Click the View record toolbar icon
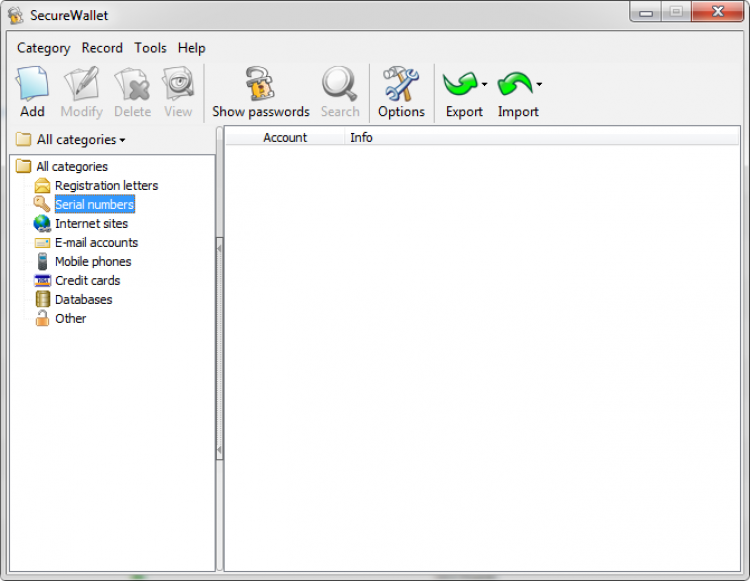 [178, 84]
